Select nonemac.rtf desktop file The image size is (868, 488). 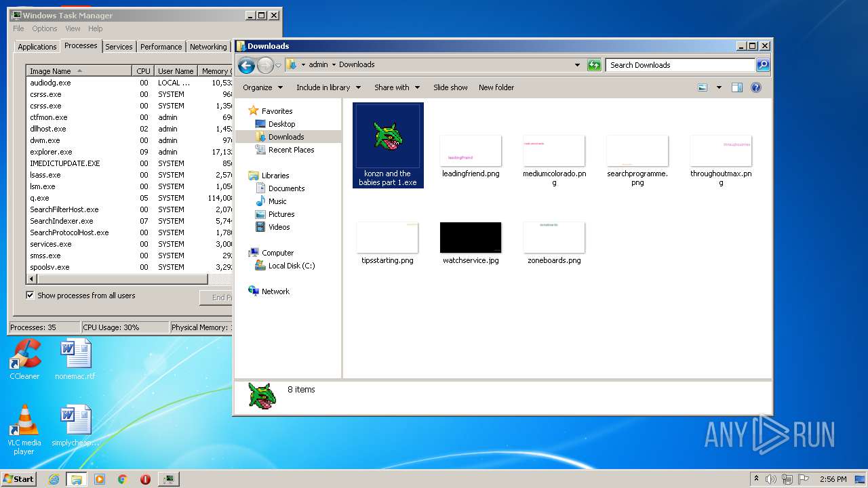75,360
